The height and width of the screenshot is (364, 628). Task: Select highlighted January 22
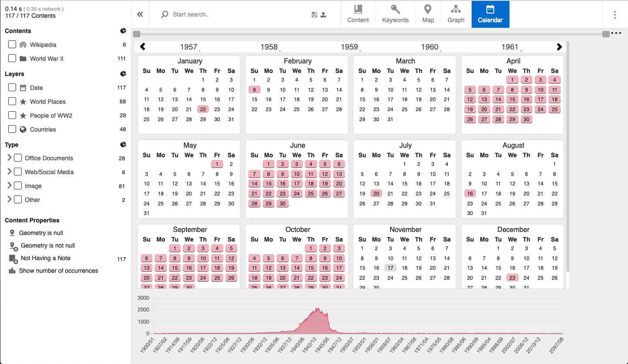(x=203, y=109)
